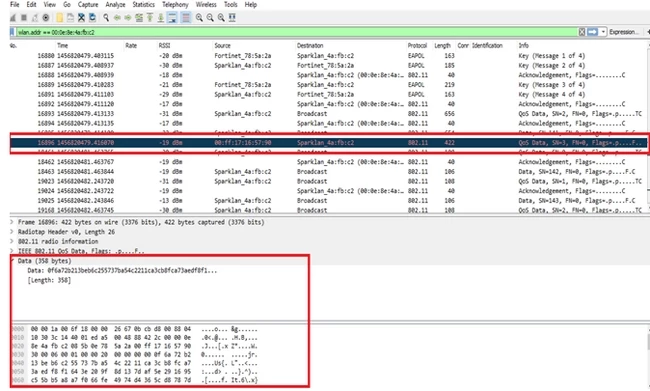Viewport: 650px width, 391px height.
Task: Select packet 16889 Key Message 3 of 4
Action: 327,85
